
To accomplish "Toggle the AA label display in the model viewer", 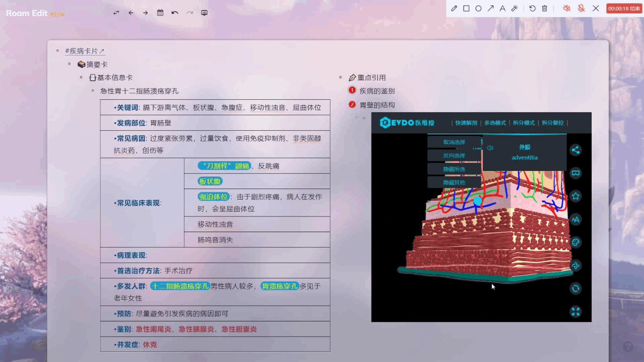I will click(576, 220).
